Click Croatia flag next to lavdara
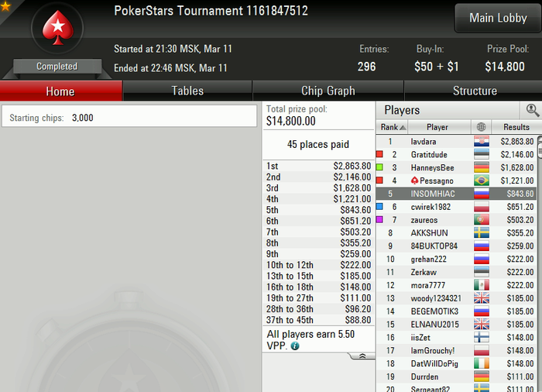 481,142
